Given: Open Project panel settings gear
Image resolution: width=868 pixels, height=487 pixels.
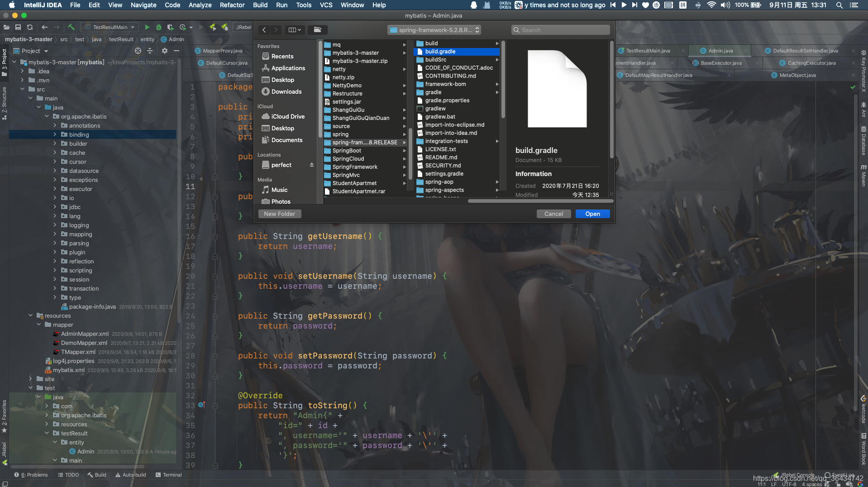Looking at the screenshot, I should [165, 51].
